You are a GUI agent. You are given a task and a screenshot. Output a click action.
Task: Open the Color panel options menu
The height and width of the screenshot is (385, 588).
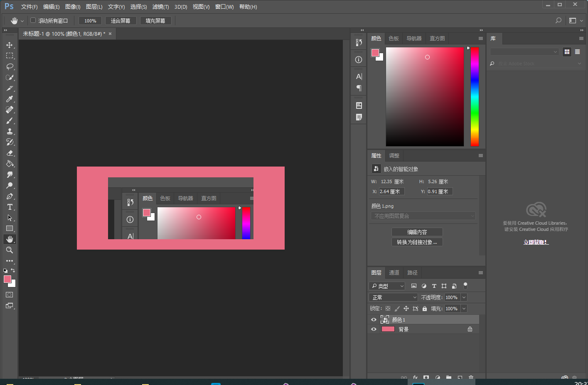(481, 38)
